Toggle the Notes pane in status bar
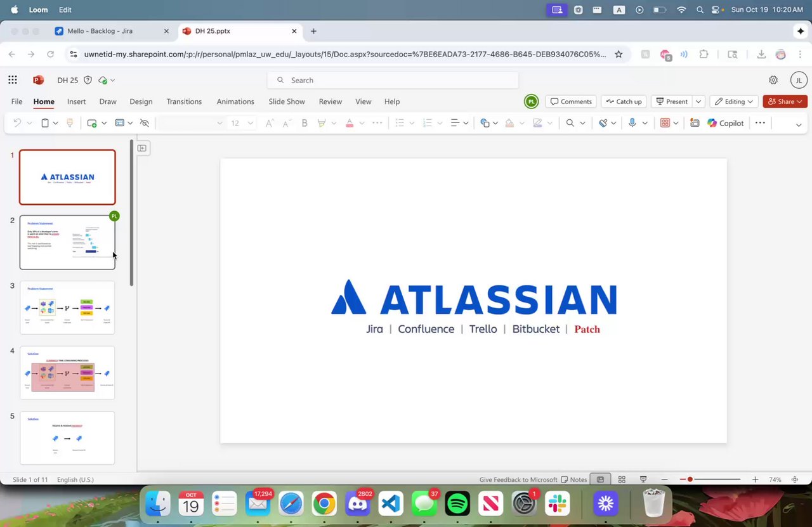 (573, 479)
